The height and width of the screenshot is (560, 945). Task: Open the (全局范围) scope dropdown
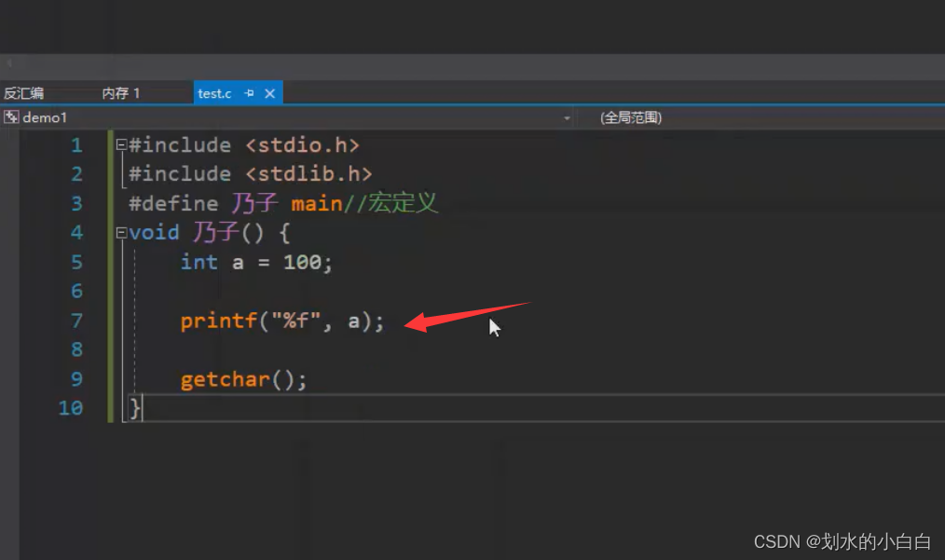coord(630,117)
